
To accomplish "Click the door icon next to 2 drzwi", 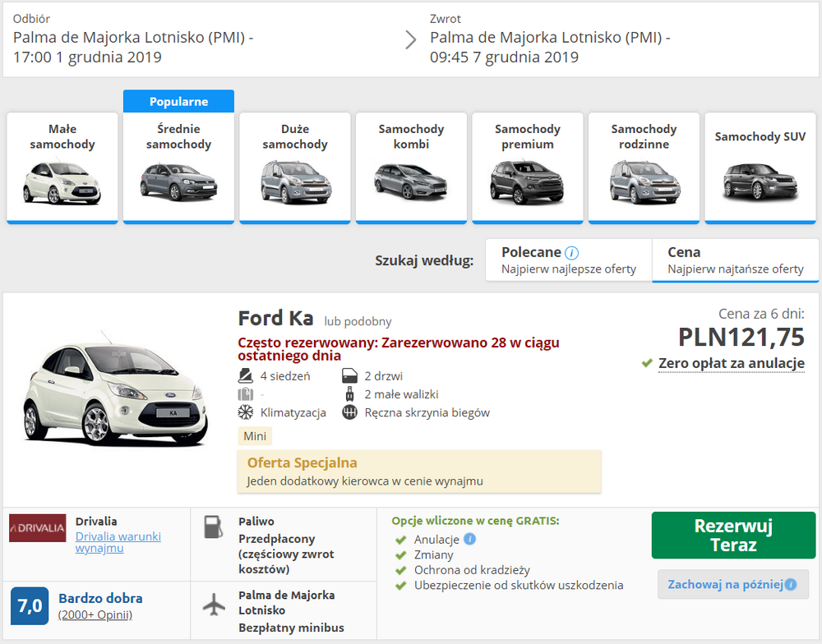I will click(349, 375).
